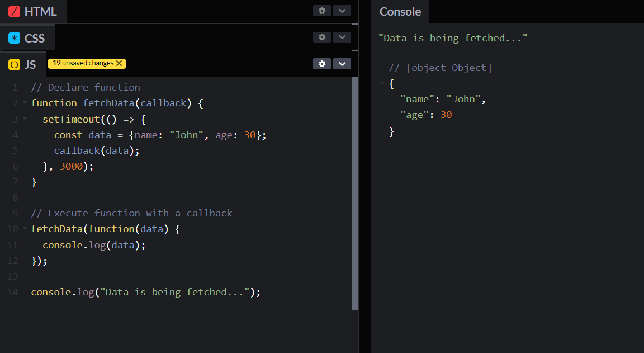Click the console.log(data); line

[94, 246]
